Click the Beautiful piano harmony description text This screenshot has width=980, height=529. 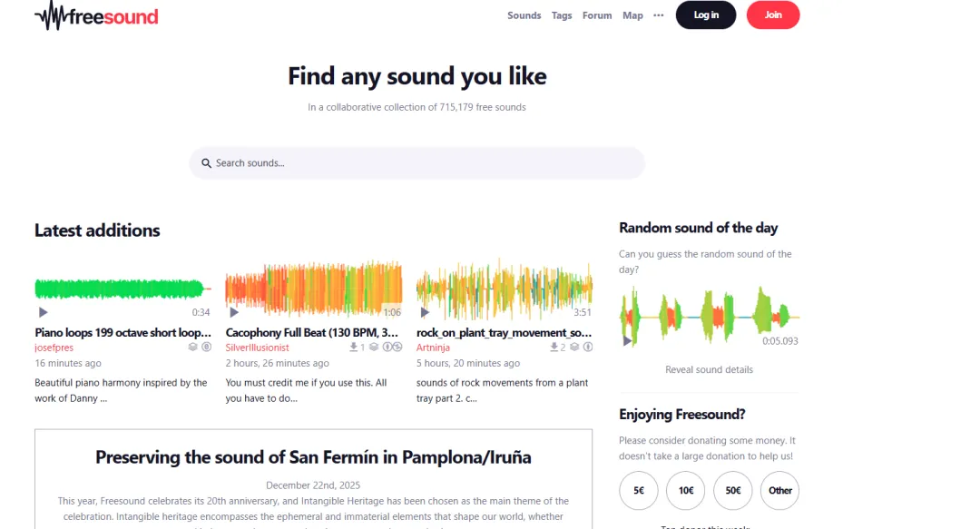tap(121, 390)
